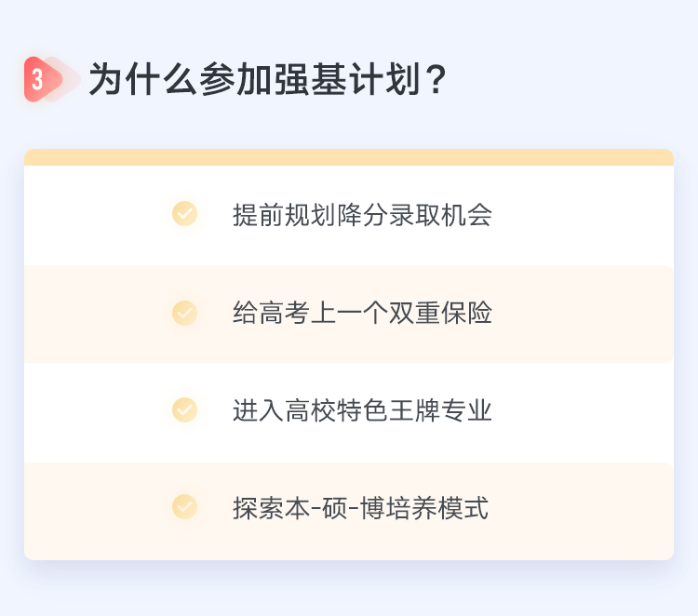Select the 给高考上一个双重保险 text
The height and width of the screenshot is (616, 698).
coord(362,313)
